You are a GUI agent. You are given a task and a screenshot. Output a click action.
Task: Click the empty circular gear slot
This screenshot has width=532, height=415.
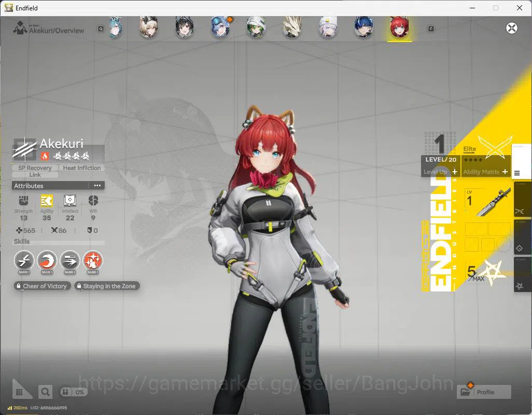[504, 244]
